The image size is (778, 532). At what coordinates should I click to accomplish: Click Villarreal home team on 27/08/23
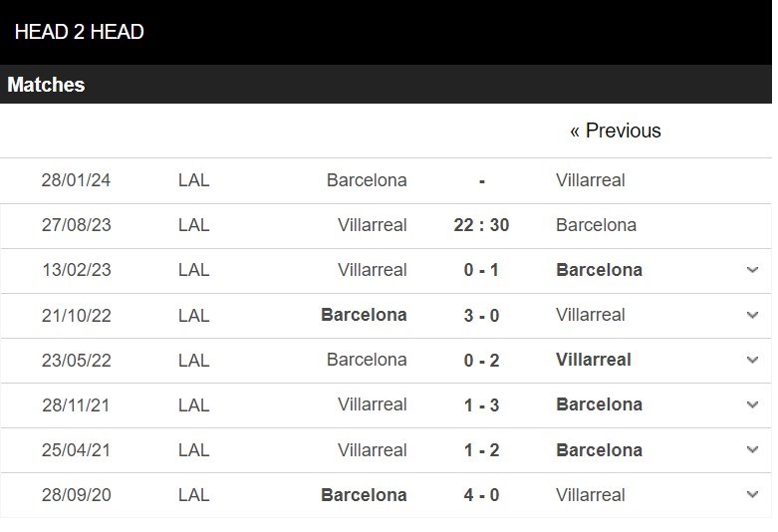tap(373, 225)
